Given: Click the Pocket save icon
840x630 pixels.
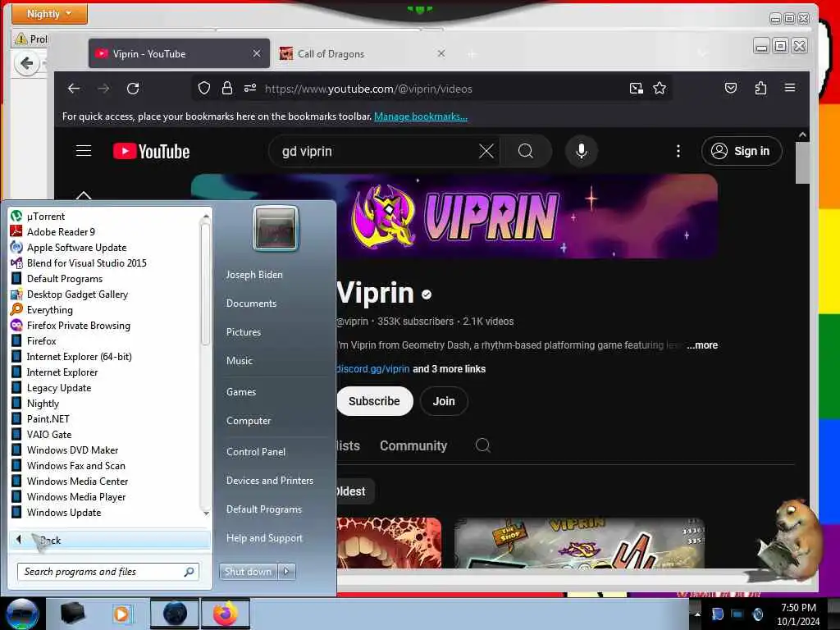Looking at the screenshot, I should (731, 88).
